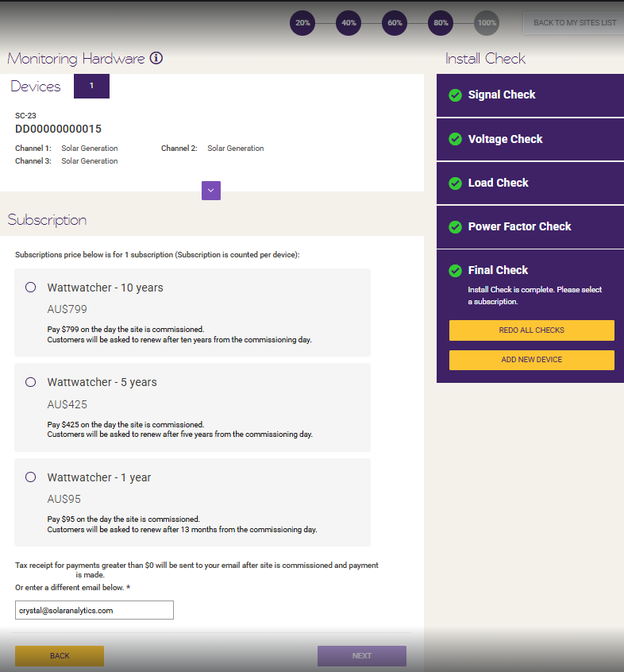Click the AU$95 price text
624x672 pixels.
[64, 500]
